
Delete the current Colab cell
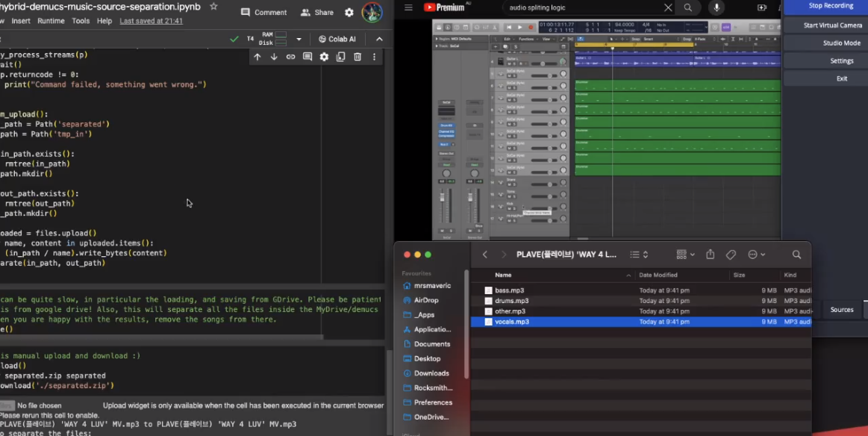pyautogui.click(x=357, y=57)
